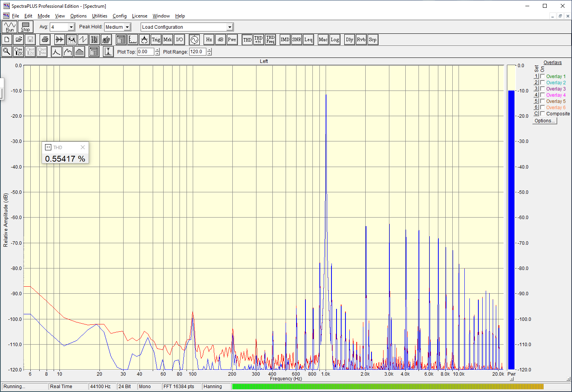Toggle the Hz peak frequency utility
The image size is (572, 392).
tap(209, 40)
